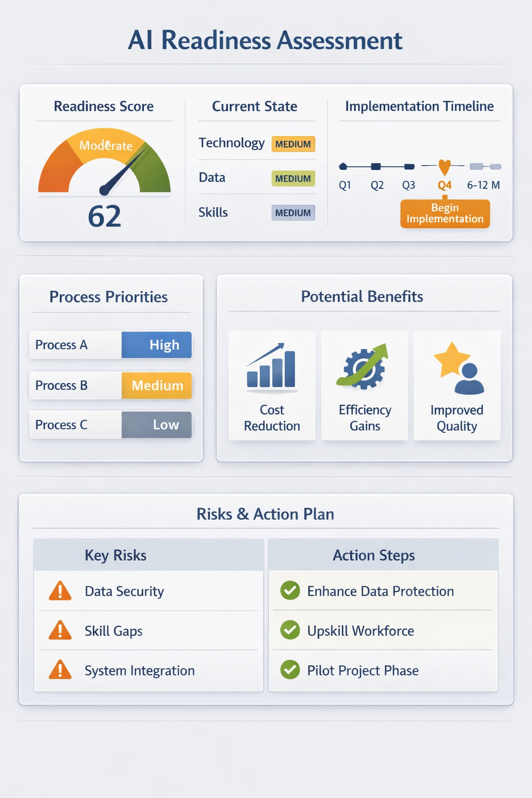
Task: Click the Data Security warning icon
Action: (x=60, y=591)
